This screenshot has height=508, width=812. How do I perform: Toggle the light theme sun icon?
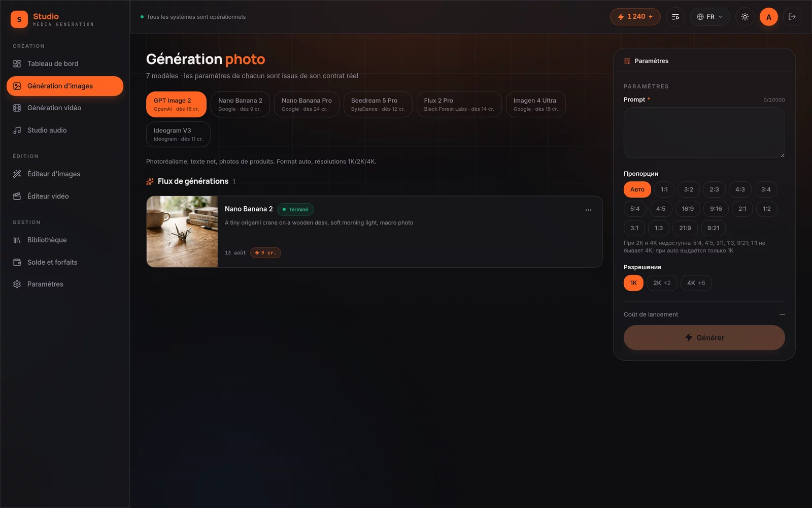point(745,17)
